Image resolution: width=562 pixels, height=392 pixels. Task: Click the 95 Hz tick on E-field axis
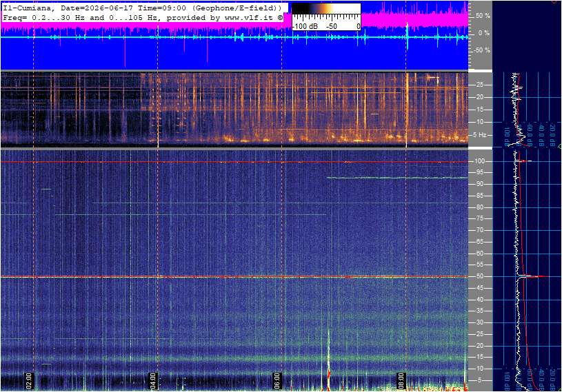[479, 172]
